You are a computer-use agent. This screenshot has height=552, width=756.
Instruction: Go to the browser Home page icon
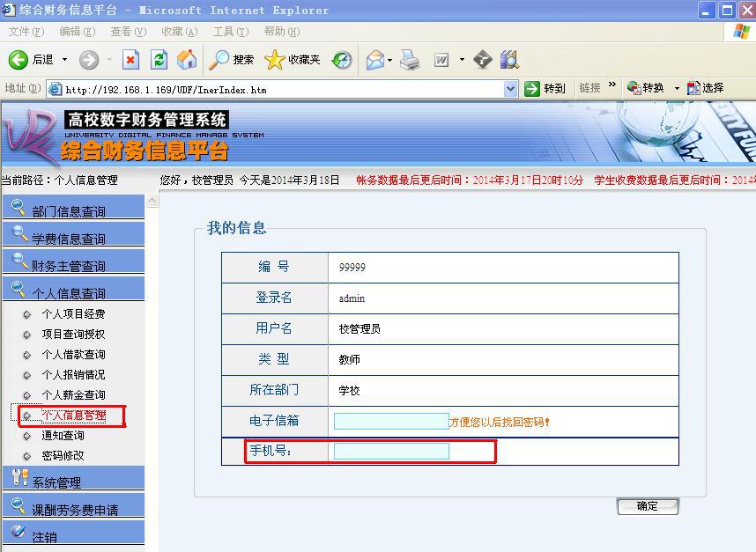tap(187, 60)
